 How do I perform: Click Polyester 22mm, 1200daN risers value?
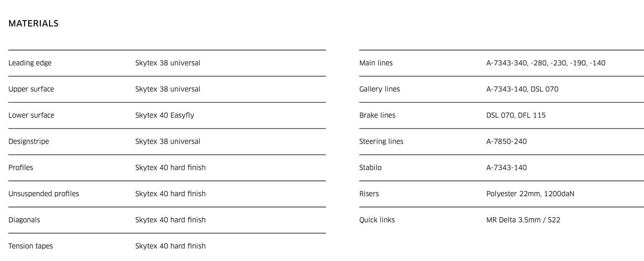tap(530, 194)
